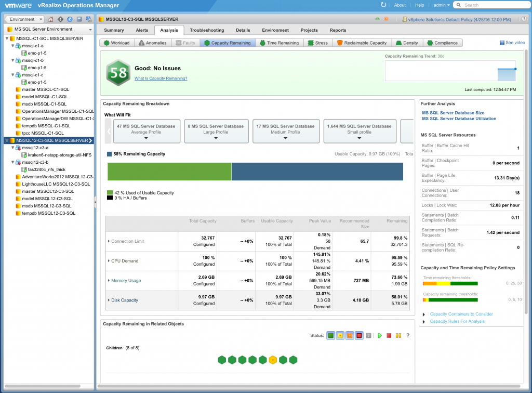This screenshot has height=393, width=532.
Task: Click About in the top bar
Action: click(400, 5)
